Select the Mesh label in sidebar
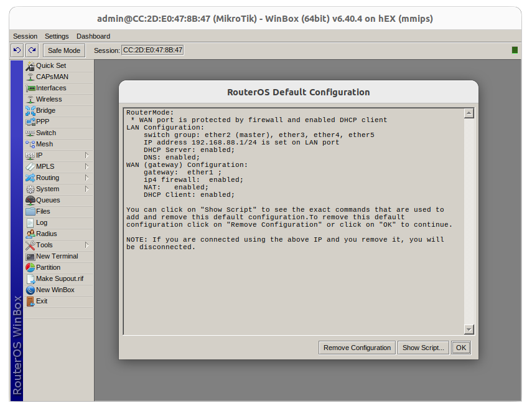This screenshot has height=413, width=532. (44, 145)
